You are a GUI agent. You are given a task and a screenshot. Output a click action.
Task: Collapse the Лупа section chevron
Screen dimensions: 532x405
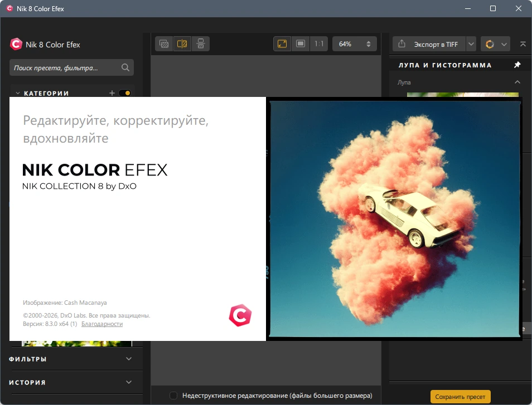pos(518,82)
